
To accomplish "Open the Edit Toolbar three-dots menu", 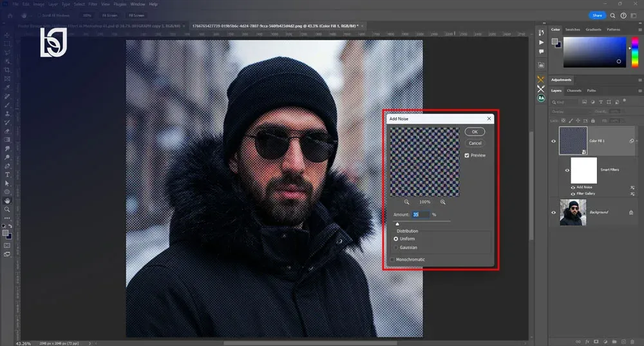I will [x=7, y=218].
